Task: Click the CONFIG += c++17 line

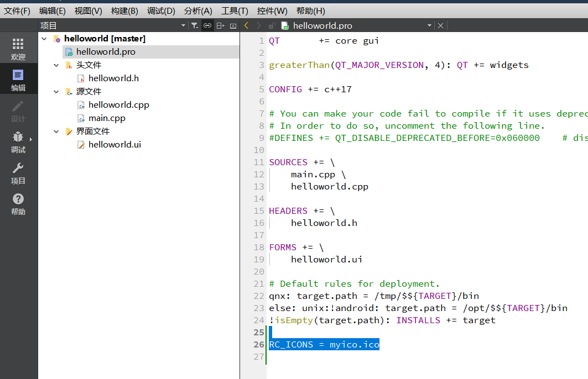Action: pyautogui.click(x=310, y=90)
